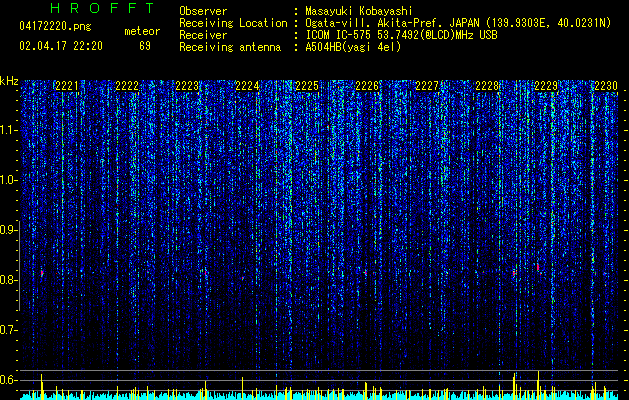The image size is (629, 400).
Task: Click the 0.8 frequency axis label
Action: [x=8, y=280]
